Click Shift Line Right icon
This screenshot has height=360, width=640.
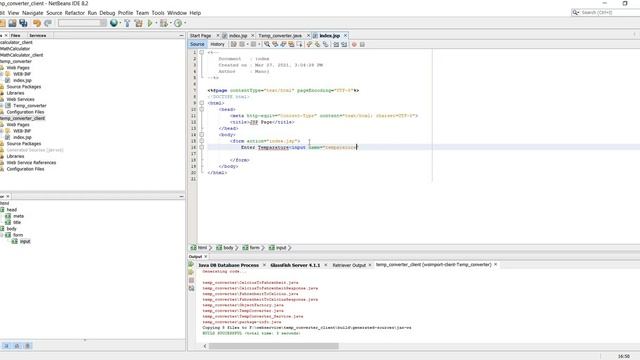point(344,44)
